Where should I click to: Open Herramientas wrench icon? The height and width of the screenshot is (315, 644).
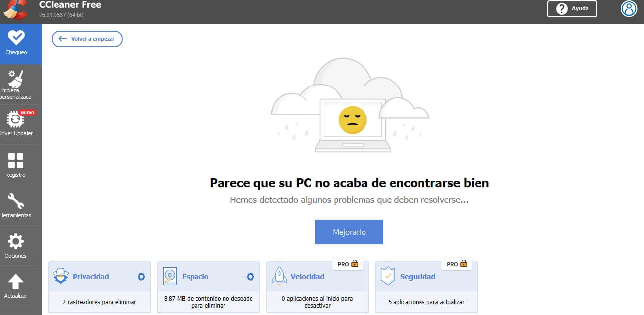tap(16, 201)
